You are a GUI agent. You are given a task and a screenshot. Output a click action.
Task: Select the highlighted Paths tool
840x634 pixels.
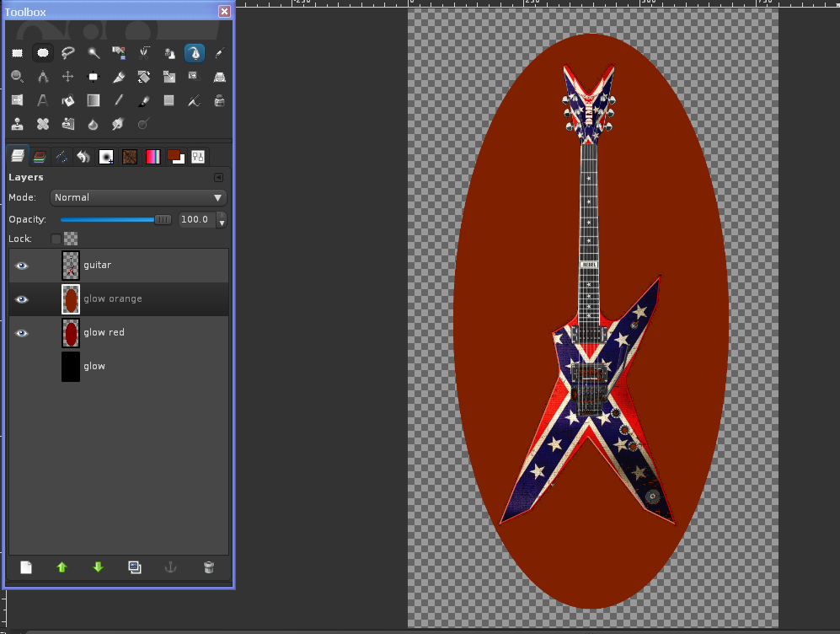pyautogui.click(x=195, y=52)
